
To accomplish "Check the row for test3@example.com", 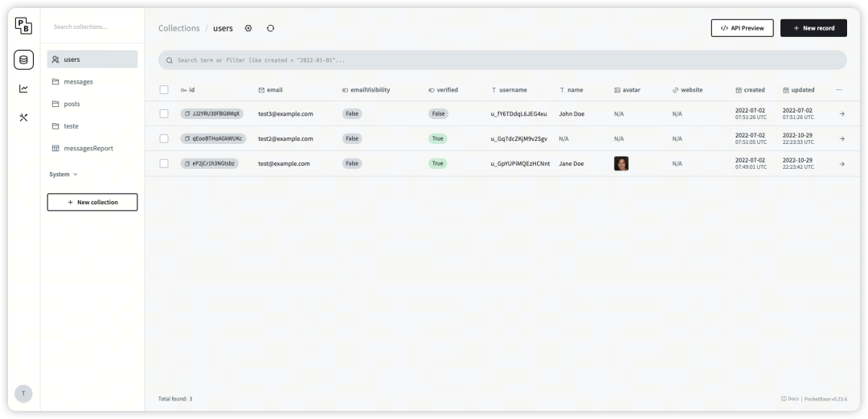I will tap(164, 113).
